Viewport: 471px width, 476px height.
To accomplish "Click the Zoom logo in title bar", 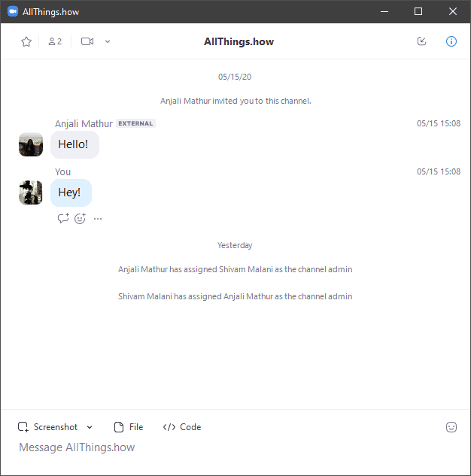I will coord(13,11).
